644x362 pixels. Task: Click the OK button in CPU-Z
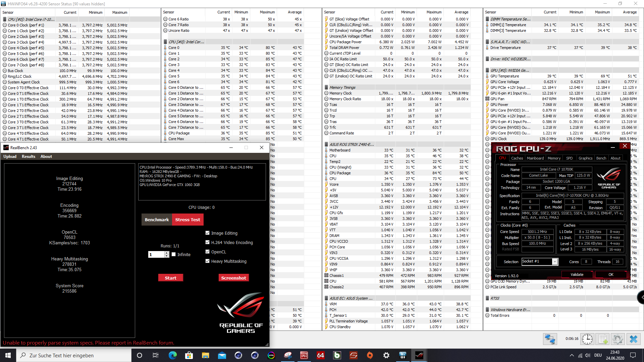[x=611, y=275]
